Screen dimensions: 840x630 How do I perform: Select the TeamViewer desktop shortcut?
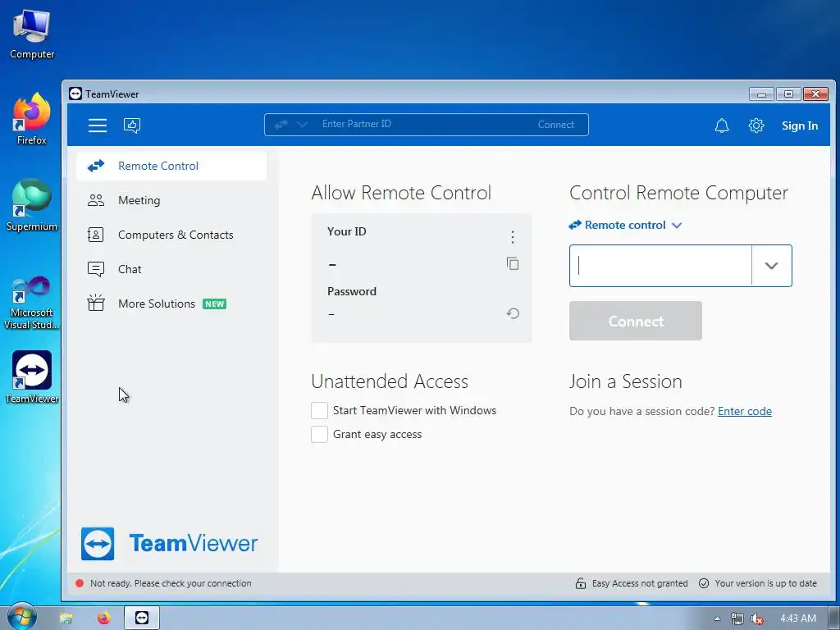click(x=32, y=377)
